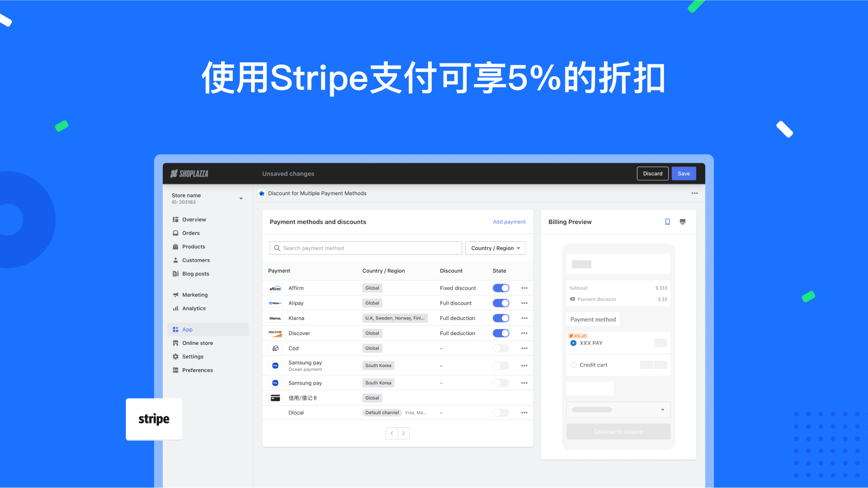The image size is (868, 488).
Task: Click the Klarna logo icon
Action: pos(275,318)
